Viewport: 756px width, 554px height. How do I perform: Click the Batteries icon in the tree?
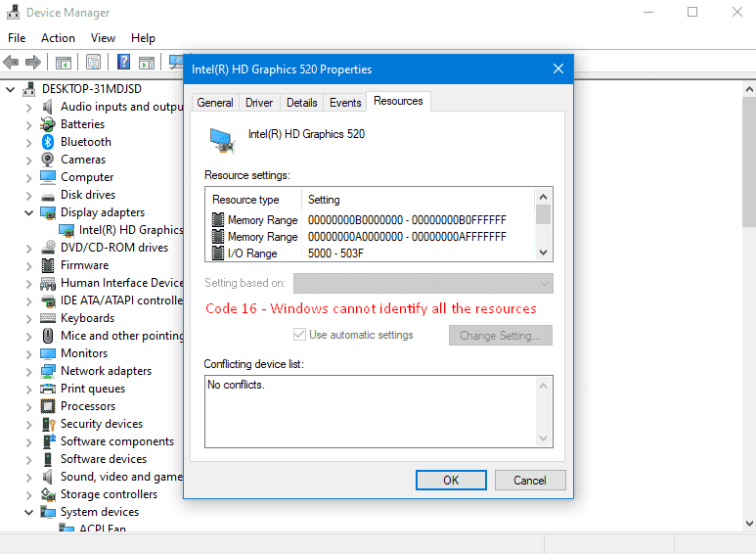pos(47,124)
